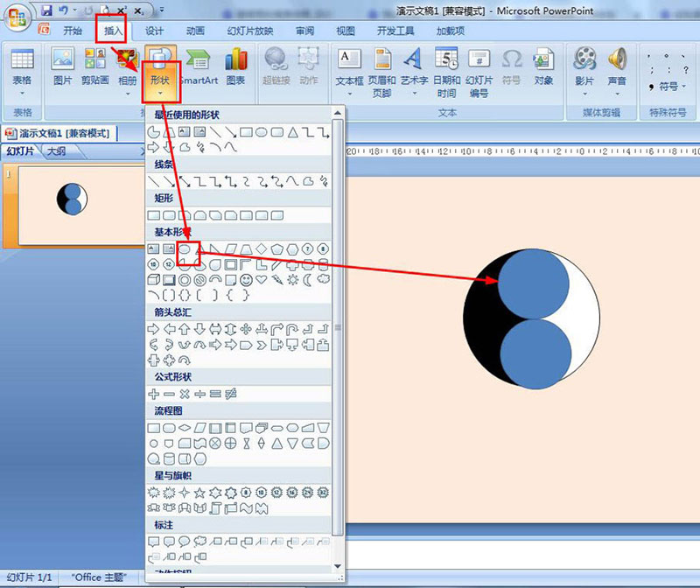The height and width of the screenshot is (588, 700).
Task: Click the Undo icon in quick access toolbar
Action: coord(63,10)
